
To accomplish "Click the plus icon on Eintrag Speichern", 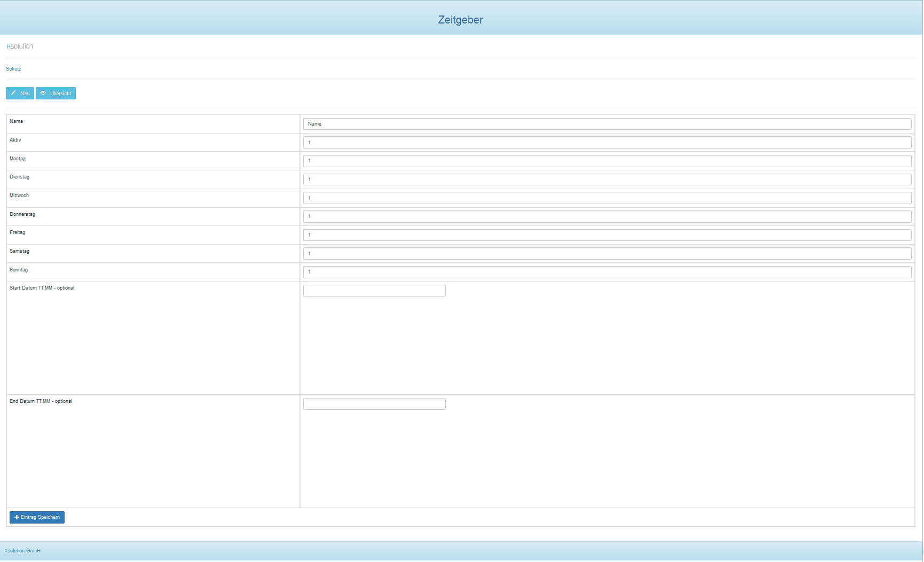I will [x=17, y=517].
